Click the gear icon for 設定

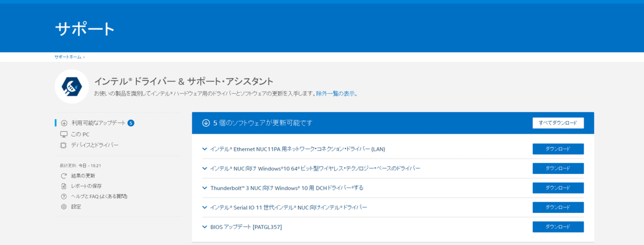click(x=64, y=206)
